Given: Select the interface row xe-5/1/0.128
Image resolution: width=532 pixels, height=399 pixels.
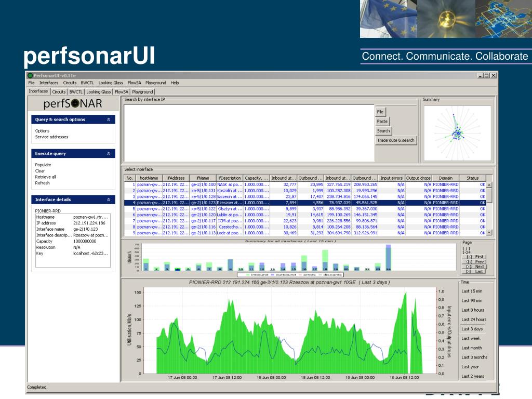Looking at the screenshot, I should pyautogui.click(x=305, y=197).
